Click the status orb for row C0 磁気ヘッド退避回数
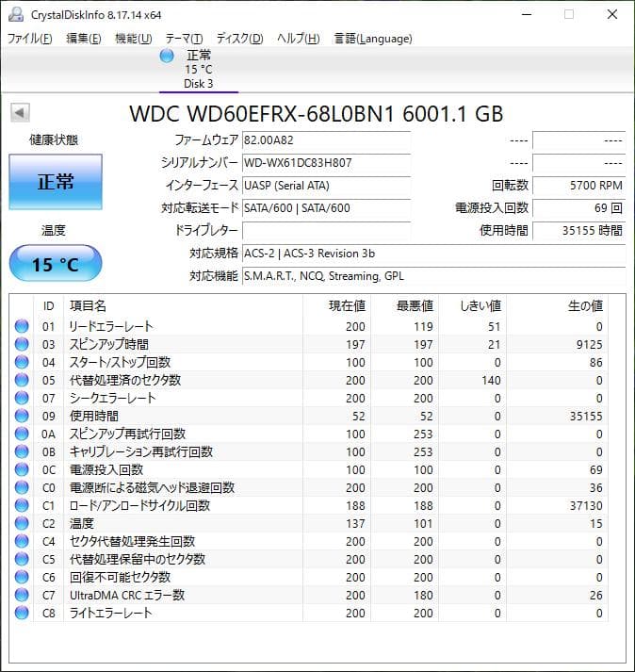This screenshot has height=672, width=635. click(x=22, y=487)
